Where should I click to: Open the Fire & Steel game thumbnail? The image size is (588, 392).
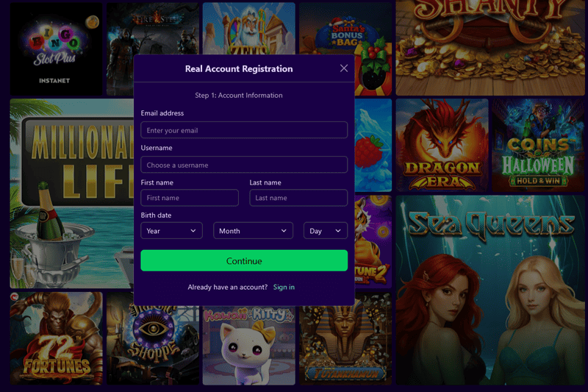(x=153, y=28)
